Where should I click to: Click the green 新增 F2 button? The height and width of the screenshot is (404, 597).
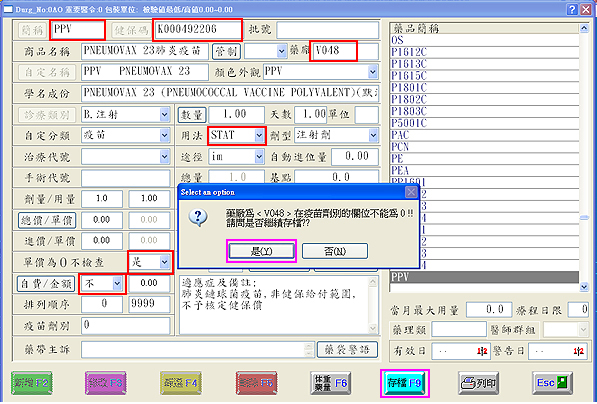(x=32, y=383)
